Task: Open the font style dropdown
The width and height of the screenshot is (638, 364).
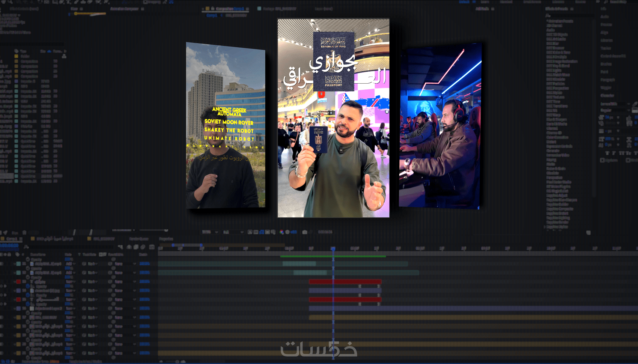Action: 615,110
